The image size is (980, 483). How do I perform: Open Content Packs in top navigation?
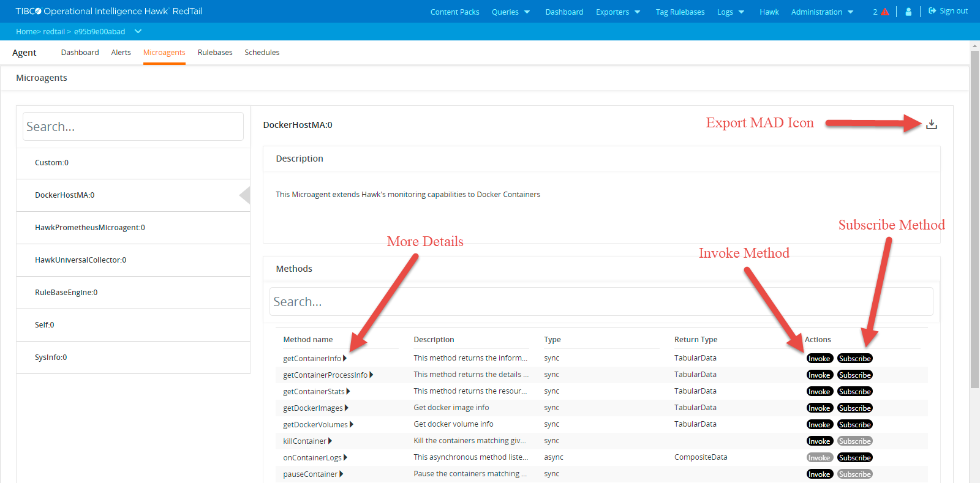click(454, 12)
